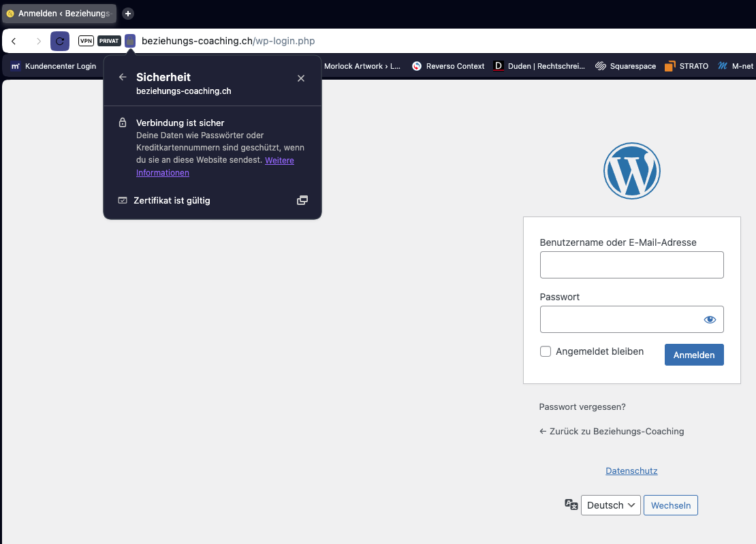756x544 pixels.
Task: Check Angemeldet bleiben checkbox
Action: [546, 351]
